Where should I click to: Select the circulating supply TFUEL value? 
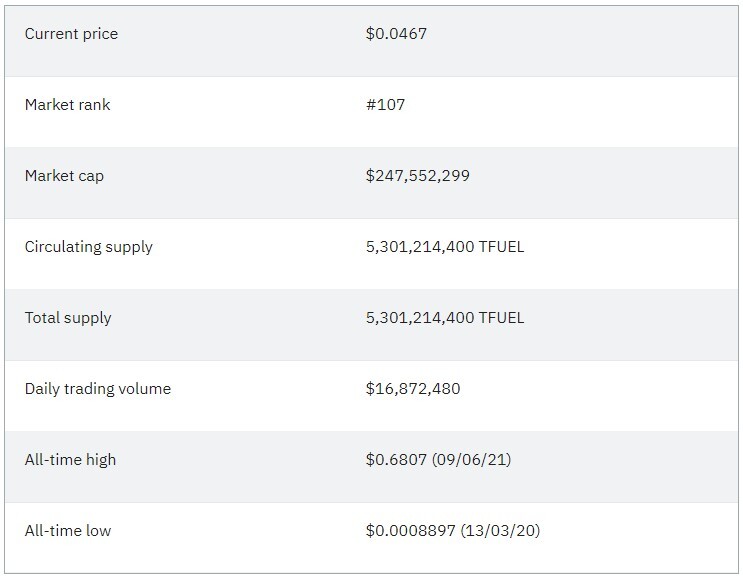(x=444, y=247)
